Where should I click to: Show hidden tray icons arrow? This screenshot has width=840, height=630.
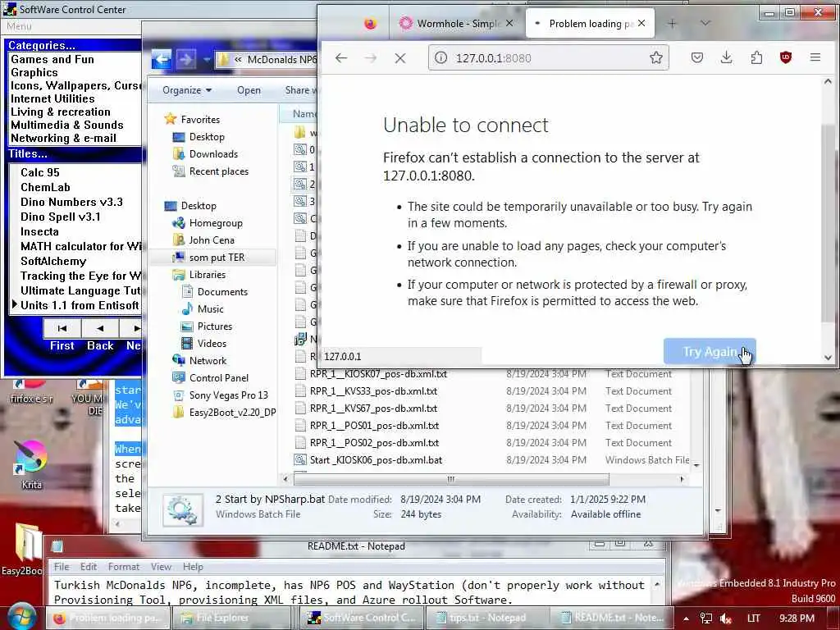[x=686, y=619]
